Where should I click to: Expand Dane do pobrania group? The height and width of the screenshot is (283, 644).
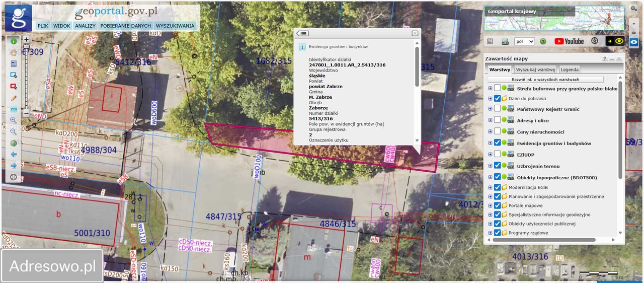490,99
